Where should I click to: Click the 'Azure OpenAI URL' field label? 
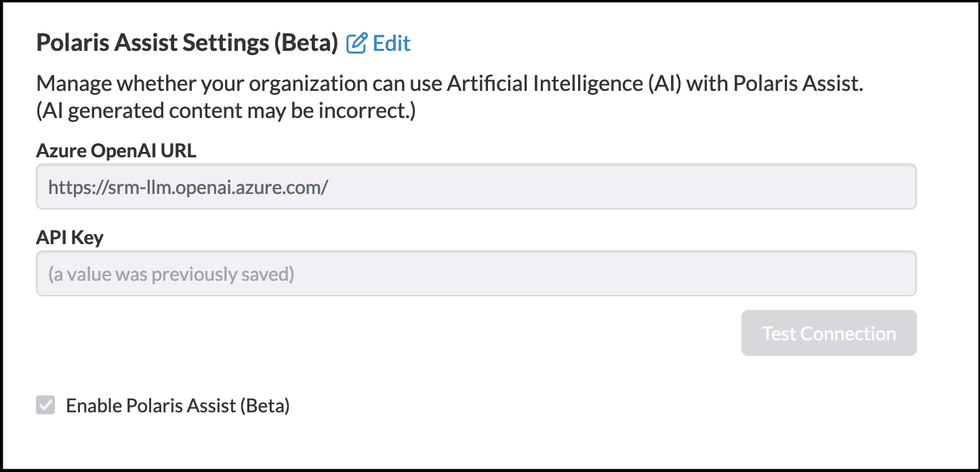(x=116, y=151)
